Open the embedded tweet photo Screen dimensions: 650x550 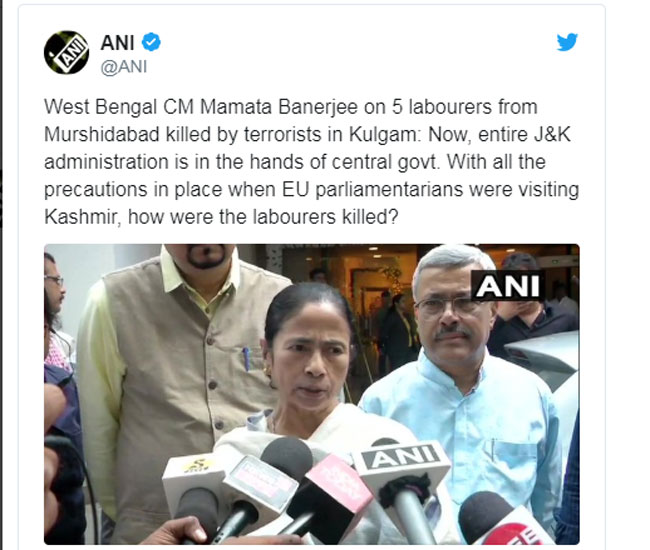pyautogui.click(x=312, y=394)
